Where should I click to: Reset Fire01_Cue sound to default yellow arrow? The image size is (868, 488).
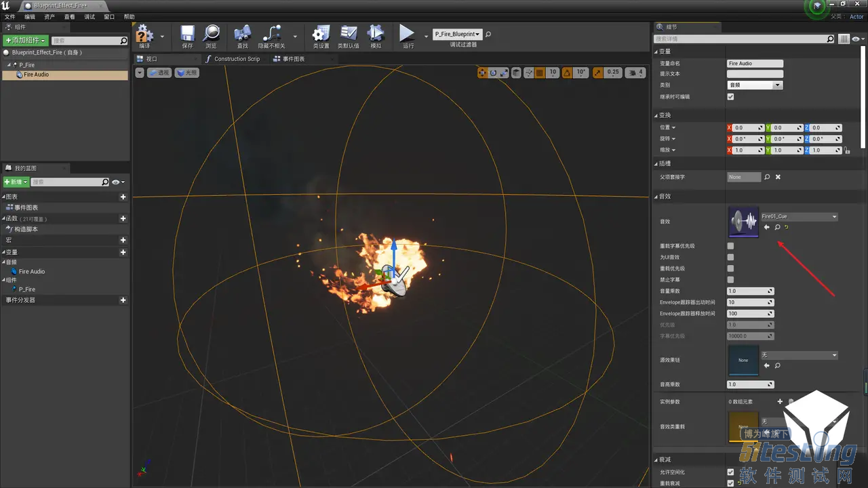787,227
